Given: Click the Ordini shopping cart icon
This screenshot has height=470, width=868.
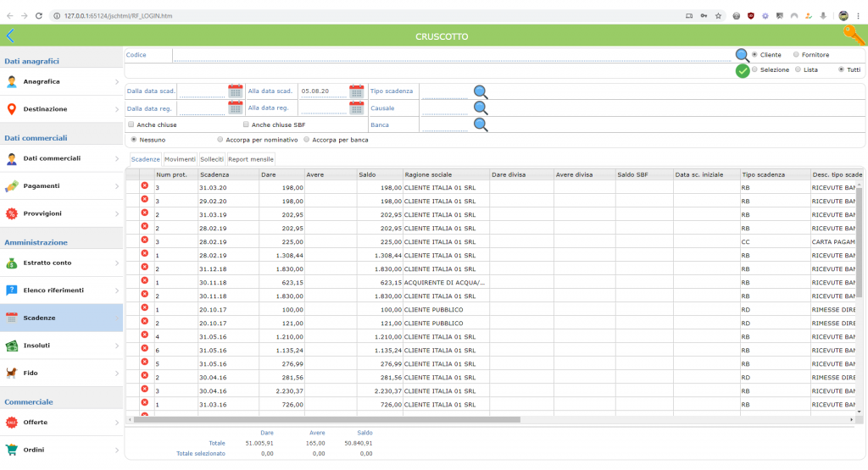Looking at the screenshot, I should pos(12,450).
